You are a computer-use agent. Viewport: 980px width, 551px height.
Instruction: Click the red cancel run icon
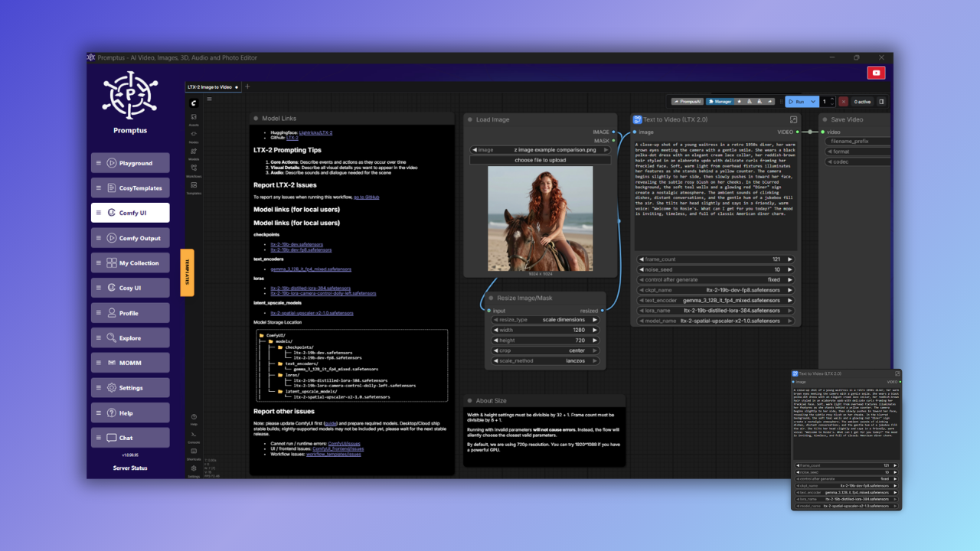point(843,102)
